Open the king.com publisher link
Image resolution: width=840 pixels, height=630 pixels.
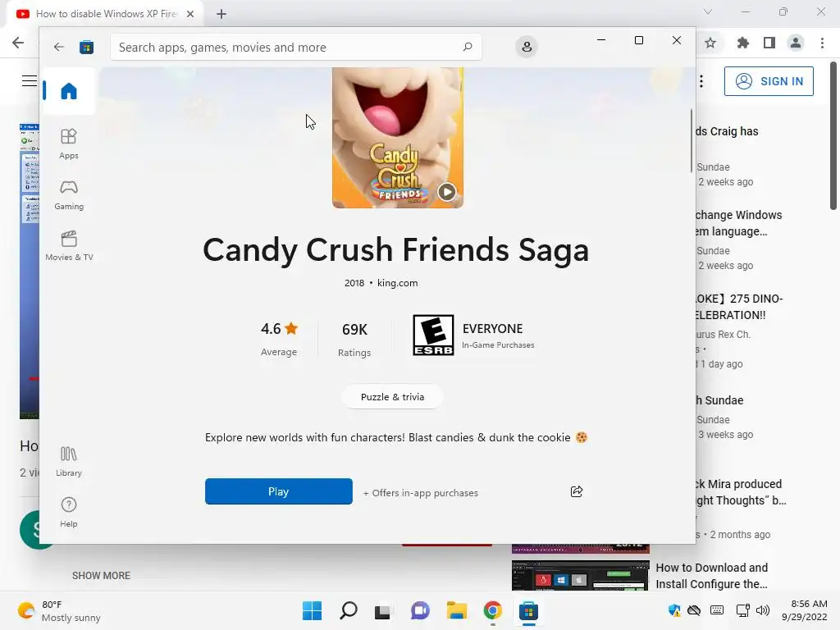coord(398,283)
